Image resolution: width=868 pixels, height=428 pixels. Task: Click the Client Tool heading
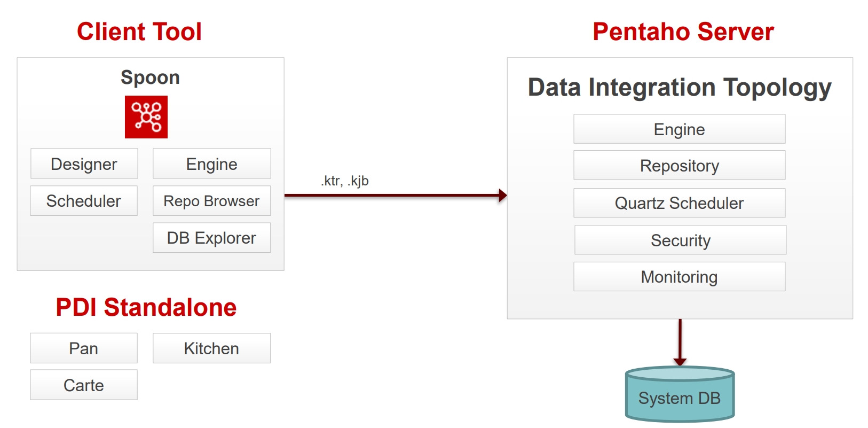point(139,32)
